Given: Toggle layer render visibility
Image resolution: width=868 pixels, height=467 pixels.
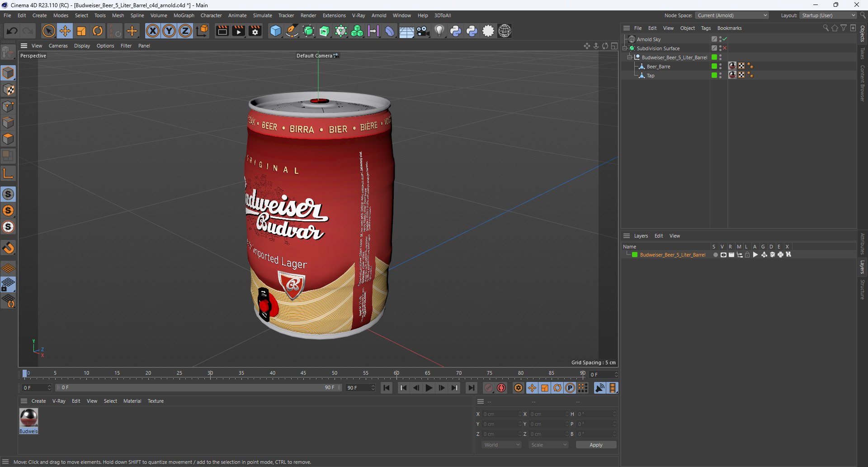Looking at the screenshot, I should (731, 255).
